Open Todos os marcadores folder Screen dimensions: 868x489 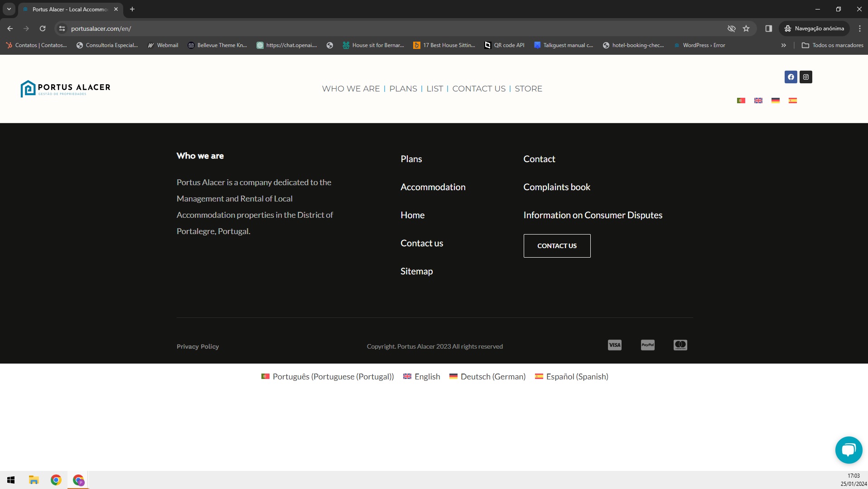pos(832,45)
